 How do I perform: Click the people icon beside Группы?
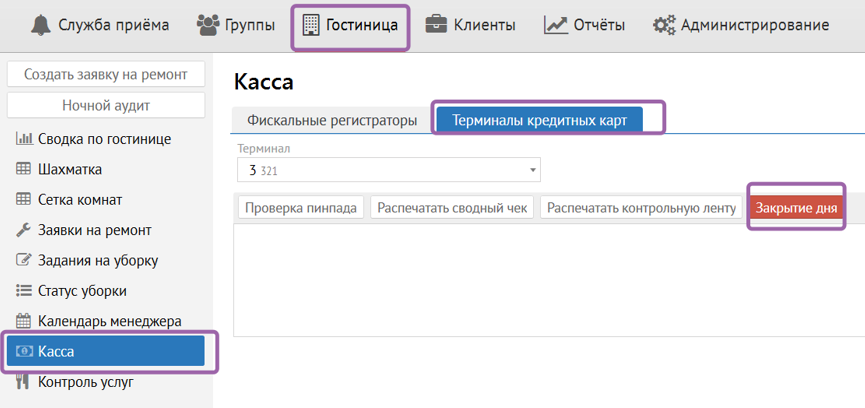[x=208, y=25]
